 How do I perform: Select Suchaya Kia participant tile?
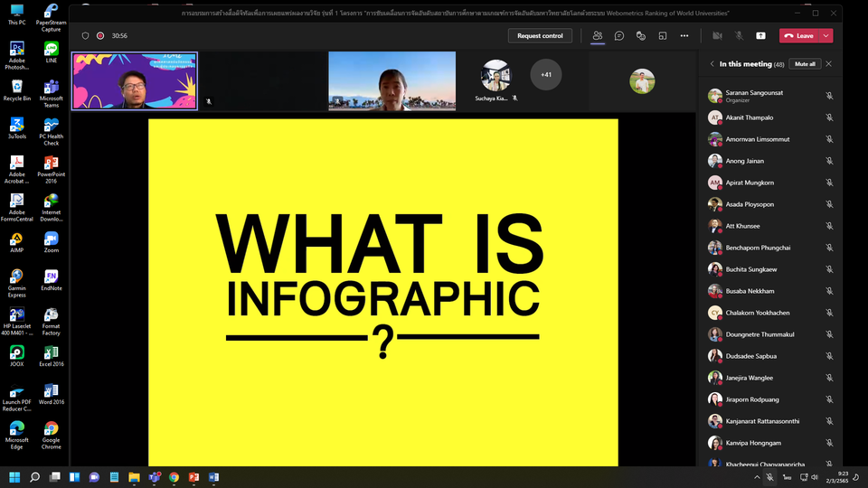496,80
